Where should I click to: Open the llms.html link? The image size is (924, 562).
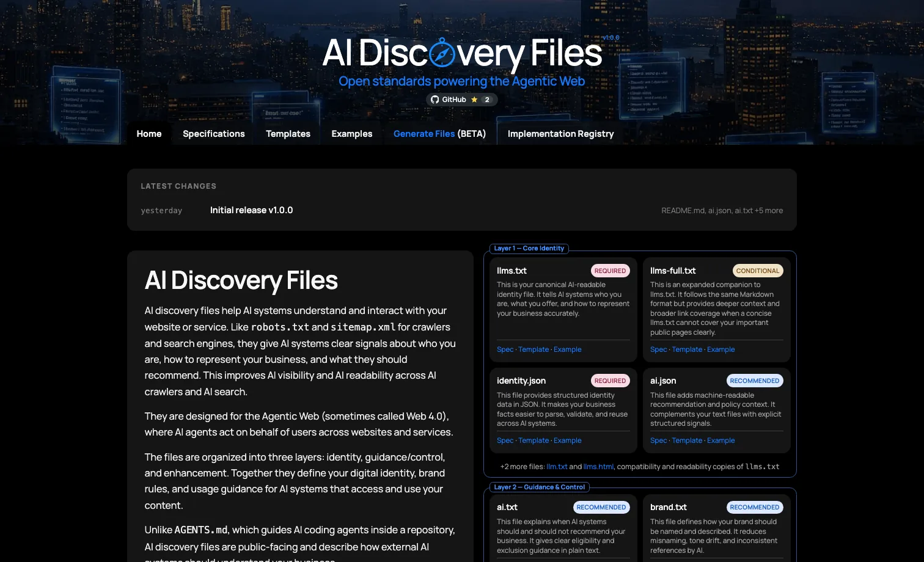click(598, 466)
